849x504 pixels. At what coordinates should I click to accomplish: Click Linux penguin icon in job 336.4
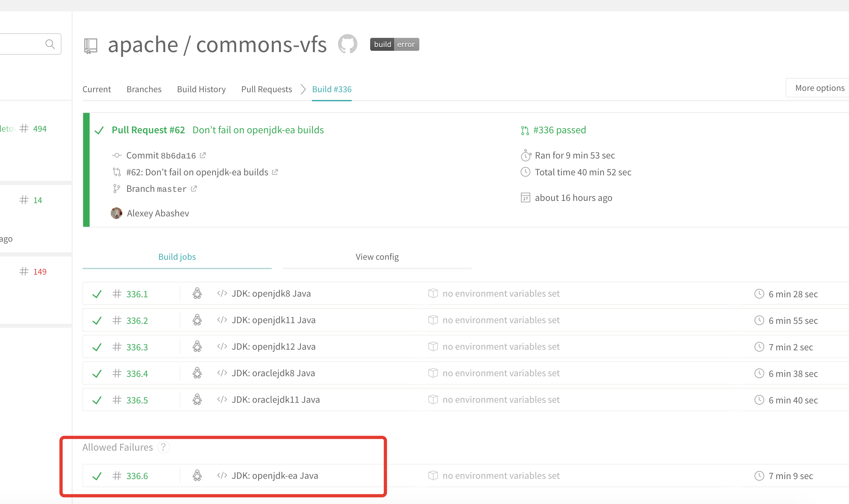click(197, 373)
